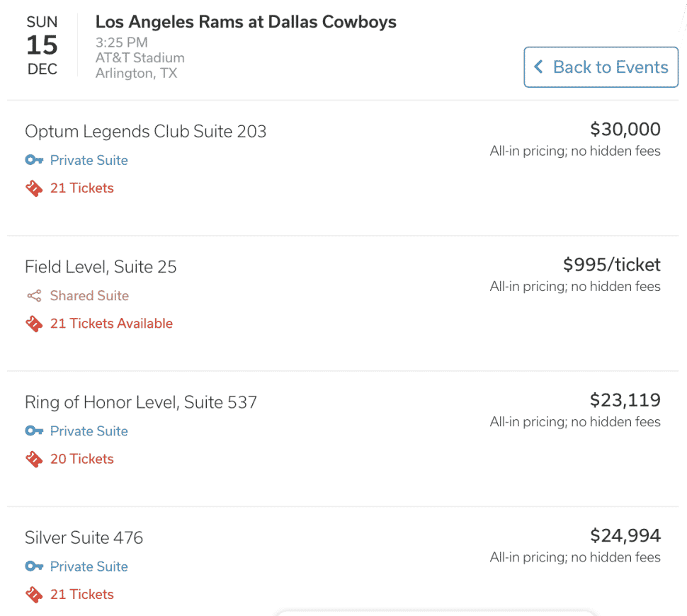
Task: Click Los Angeles Rams at Dallas Cowboys title
Action: click(246, 22)
